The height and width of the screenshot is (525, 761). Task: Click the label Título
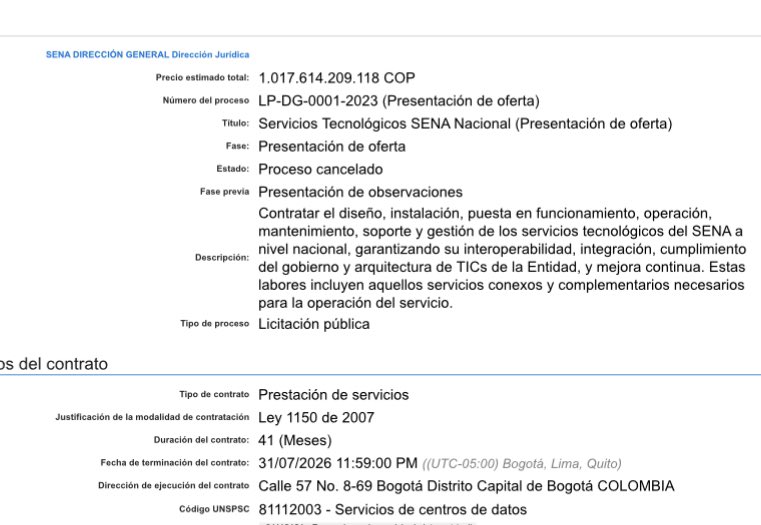[235, 123]
